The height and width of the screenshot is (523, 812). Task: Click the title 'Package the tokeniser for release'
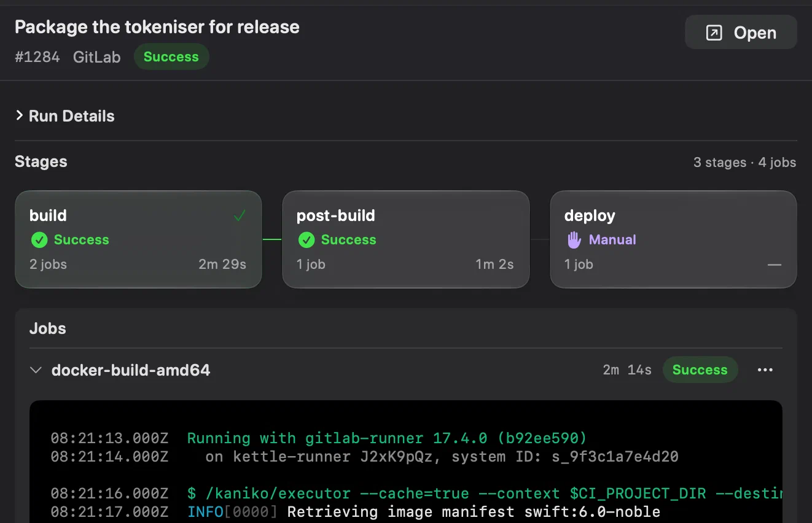pyautogui.click(x=157, y=27)
